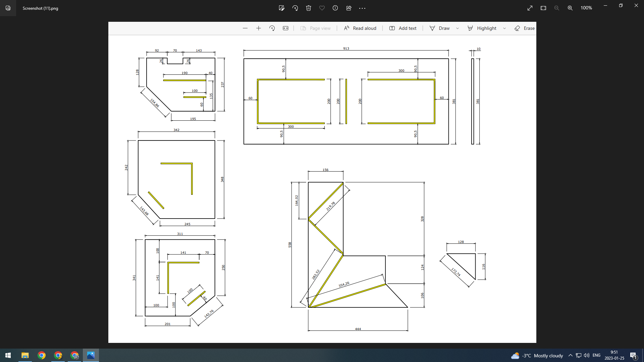This screenshot has height=362, width=644.
Task: Delete the photo with the trash icon
Action: [x=309, y=8]
